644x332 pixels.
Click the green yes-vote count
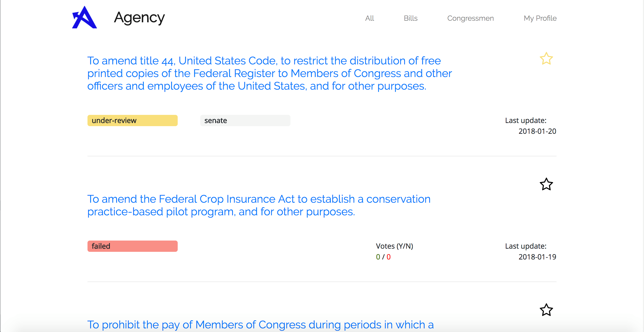click(x=378, y=257)
